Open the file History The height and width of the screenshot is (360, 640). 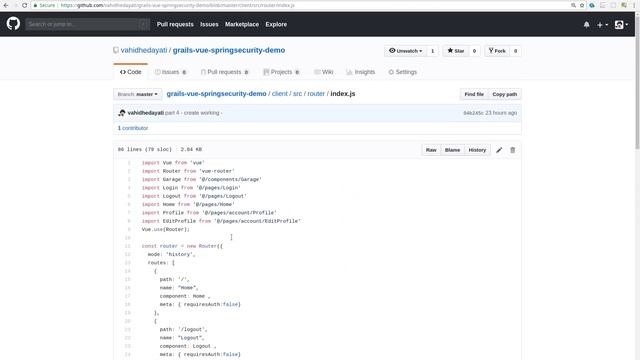click(x=477, y=150)
